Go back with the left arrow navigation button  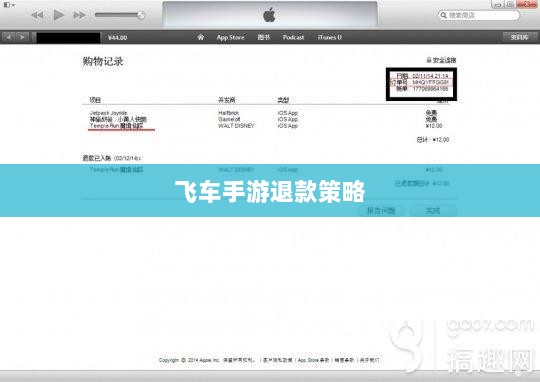[x=8, y=37]
